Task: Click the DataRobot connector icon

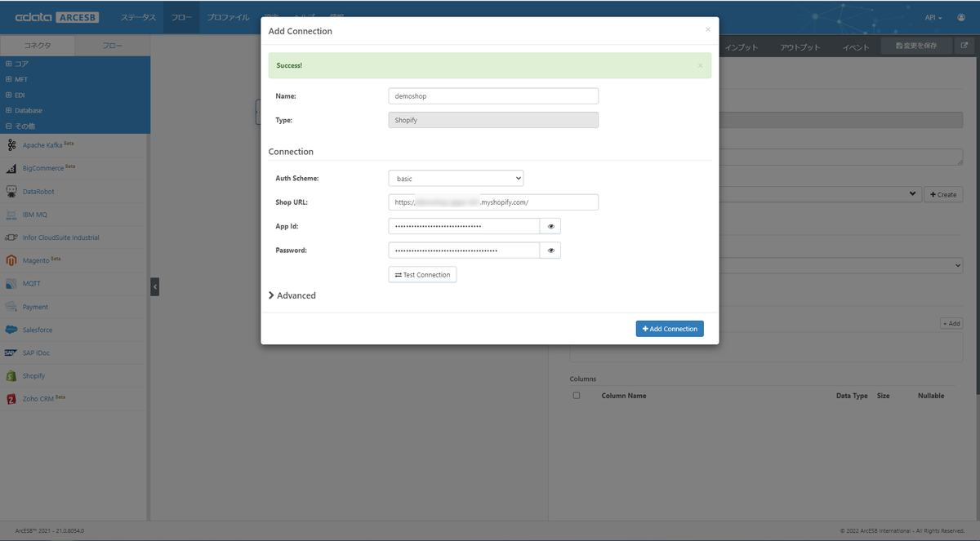Action: click(x=11, y=192)
